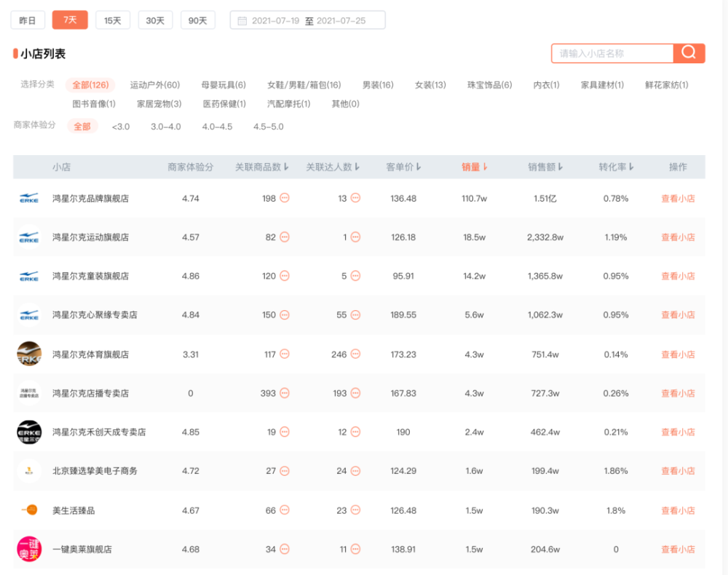Open 查看小店 for 一键奥莱旗舰店
Viewport: 728px width, 575px height.
click(x=677, y=550)
